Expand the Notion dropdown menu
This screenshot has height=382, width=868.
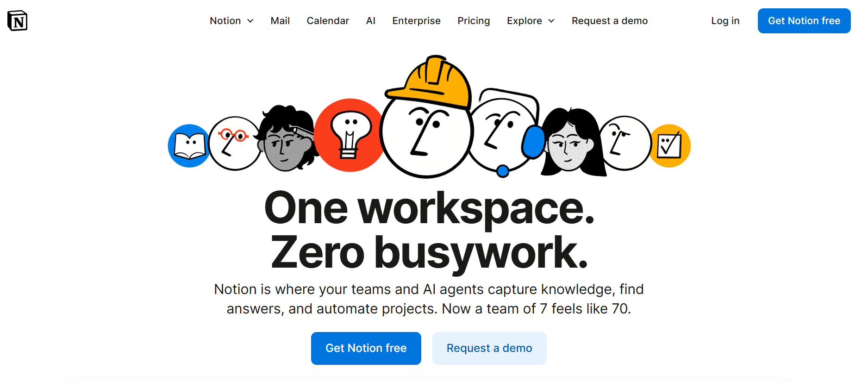(231, 21)
